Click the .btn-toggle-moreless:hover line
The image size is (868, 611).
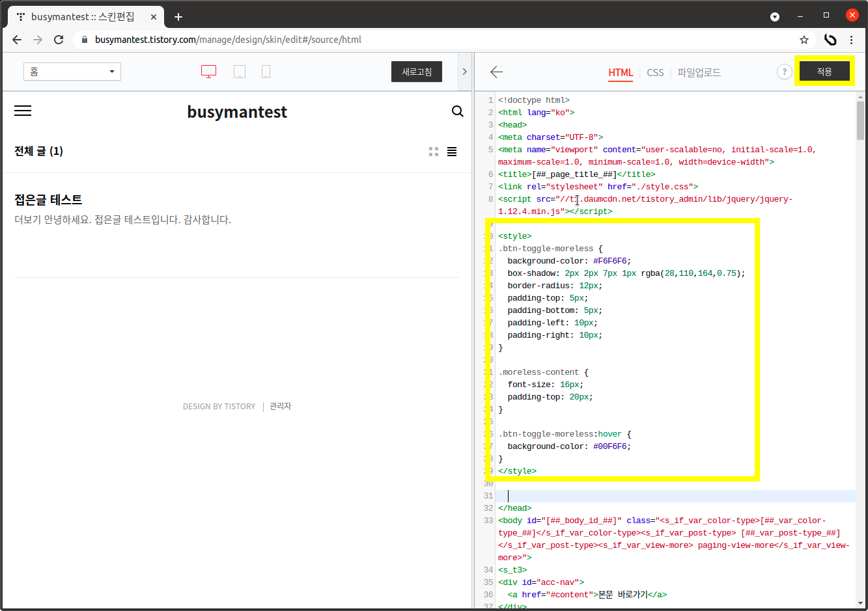[565, 434]
